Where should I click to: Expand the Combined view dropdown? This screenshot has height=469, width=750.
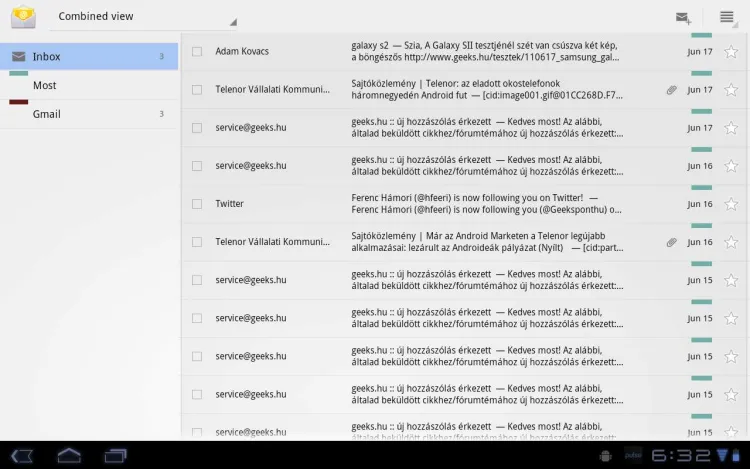click(145, 17)
